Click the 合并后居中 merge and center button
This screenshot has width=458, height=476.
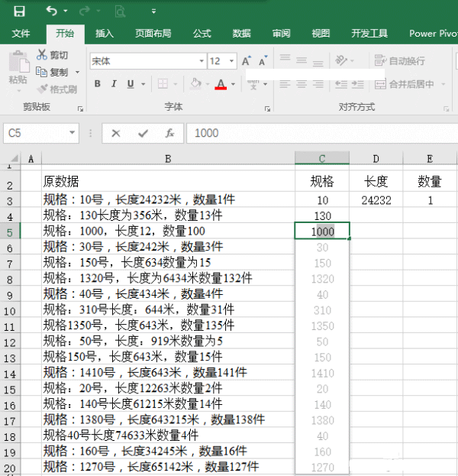[405, 84]
